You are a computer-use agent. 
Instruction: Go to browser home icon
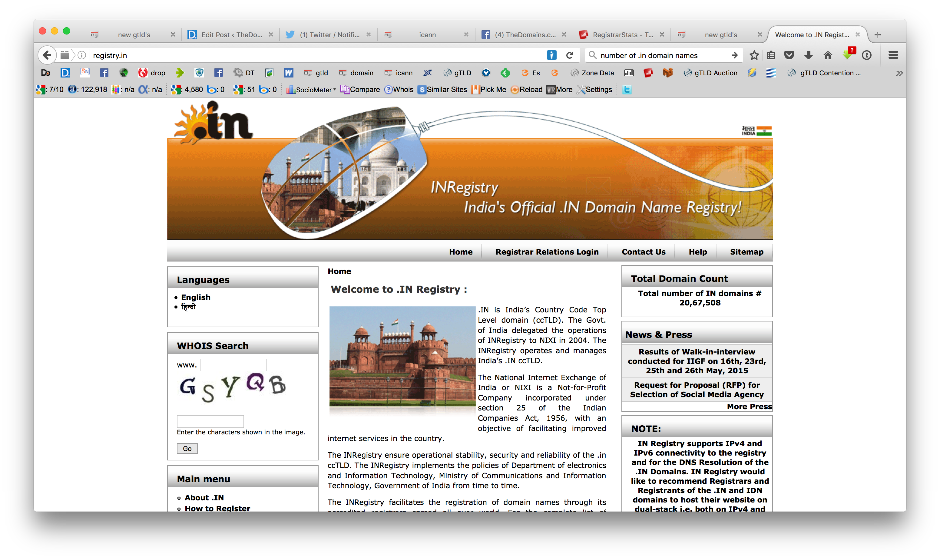[x=828, y=55]
